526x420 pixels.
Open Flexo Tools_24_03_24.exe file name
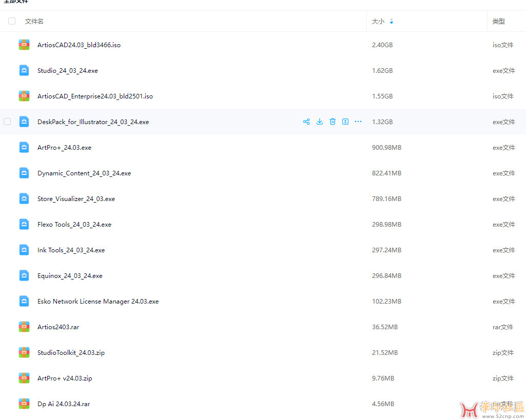click(x=74, y=224)
